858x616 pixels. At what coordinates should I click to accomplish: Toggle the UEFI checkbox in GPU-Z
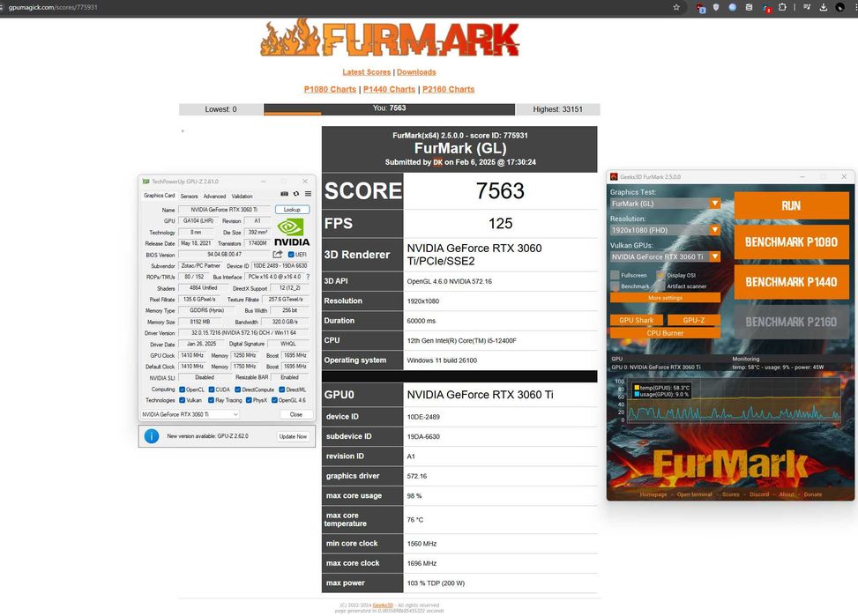(x=291, y=255)
